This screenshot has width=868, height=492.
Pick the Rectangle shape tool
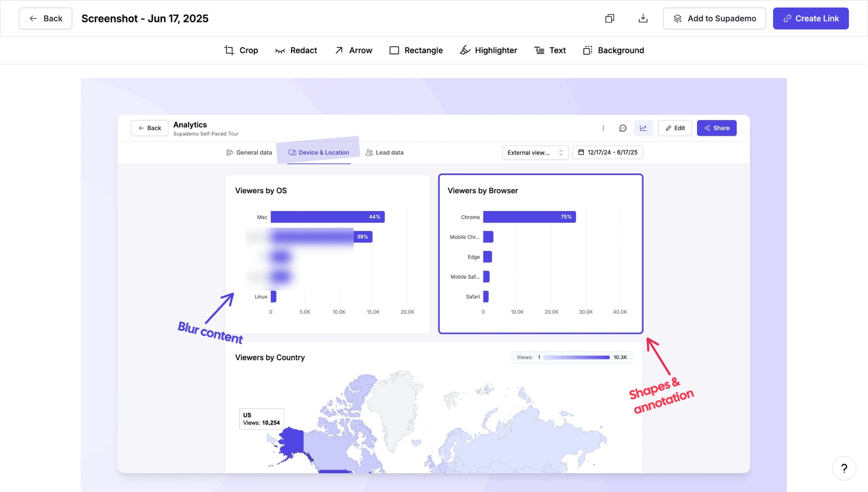coord(416,50)
